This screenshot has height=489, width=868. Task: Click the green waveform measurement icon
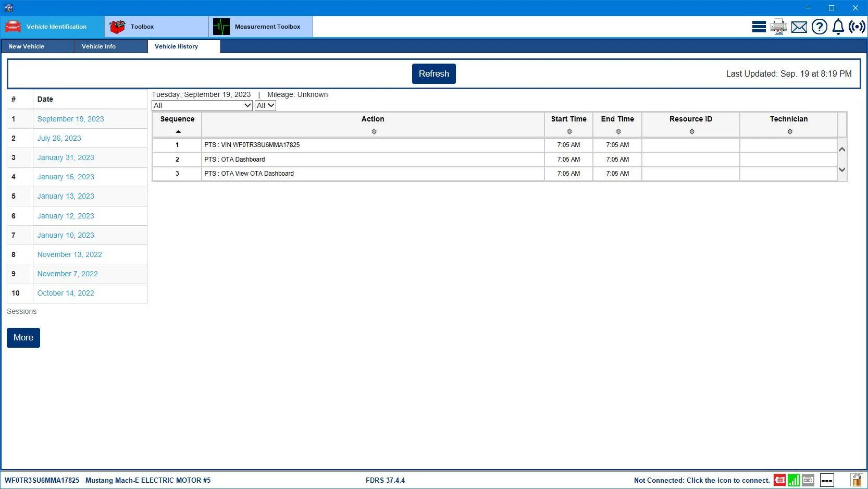[221, 27]
